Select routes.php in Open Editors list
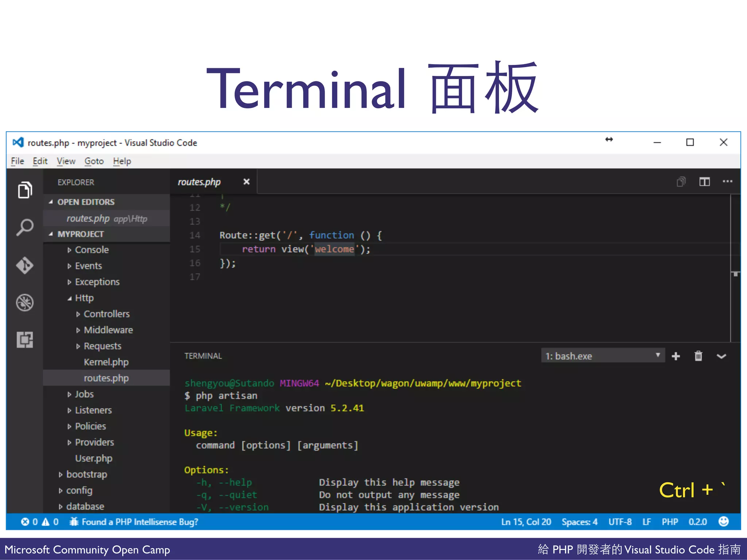Screen dimensions: 747x560 click(107, 218)
